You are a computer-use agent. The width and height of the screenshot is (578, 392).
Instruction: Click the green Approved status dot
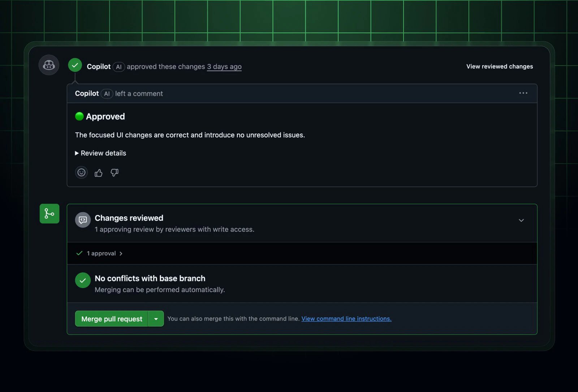[79, 116]
